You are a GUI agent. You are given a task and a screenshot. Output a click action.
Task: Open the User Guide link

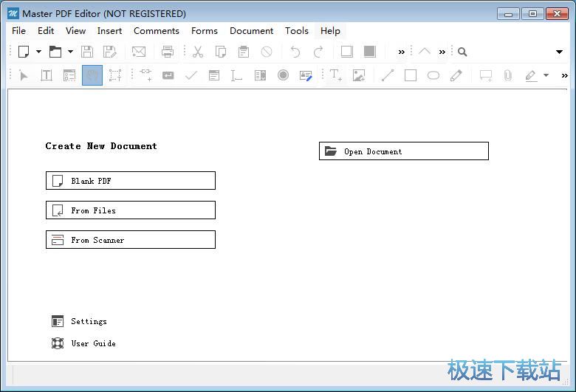coord(83,343)
